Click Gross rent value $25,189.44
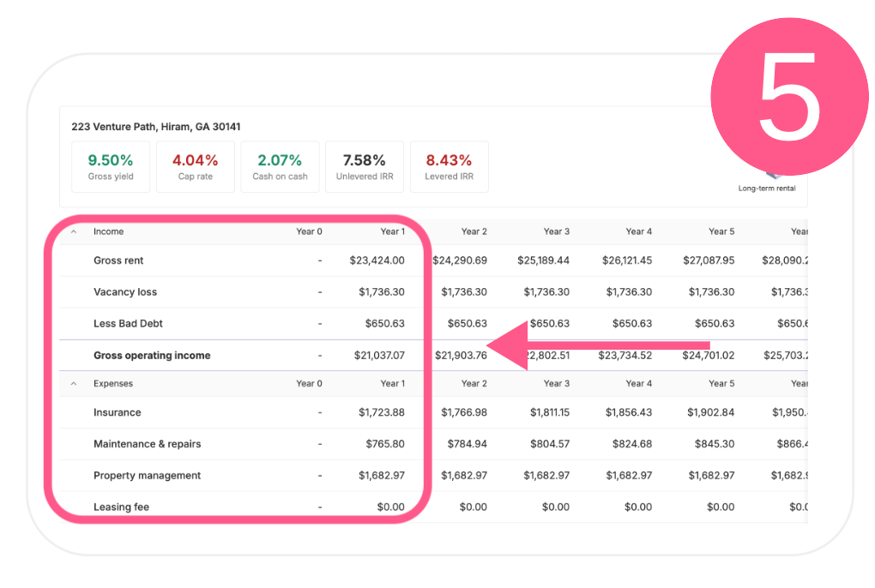Screen dimensions: 875x588 [544, 261]
